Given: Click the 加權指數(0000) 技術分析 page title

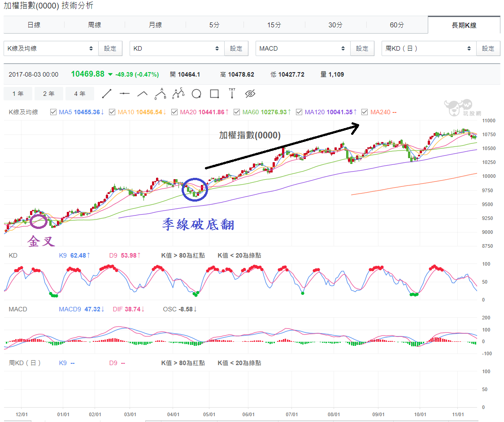Looking at the screenshot, I should coord(48,5).
